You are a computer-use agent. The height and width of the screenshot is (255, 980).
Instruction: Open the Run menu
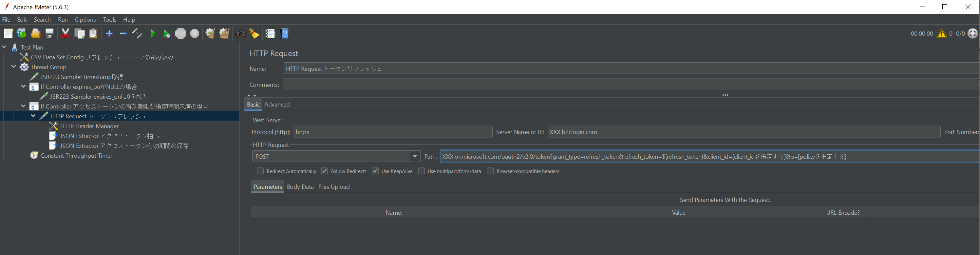coord(63,20)
